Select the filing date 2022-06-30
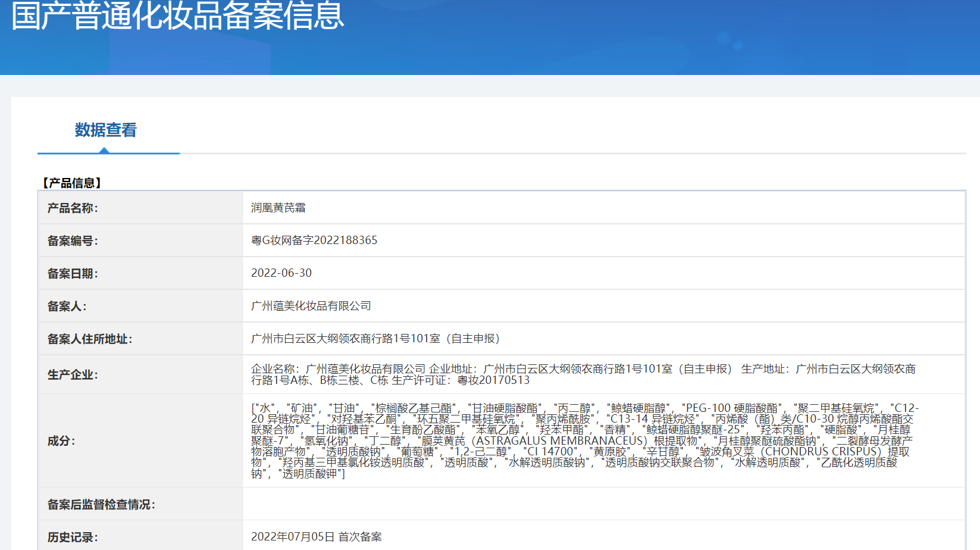Image resolution: width=980 pixels, height=550 pixels. 281,273
